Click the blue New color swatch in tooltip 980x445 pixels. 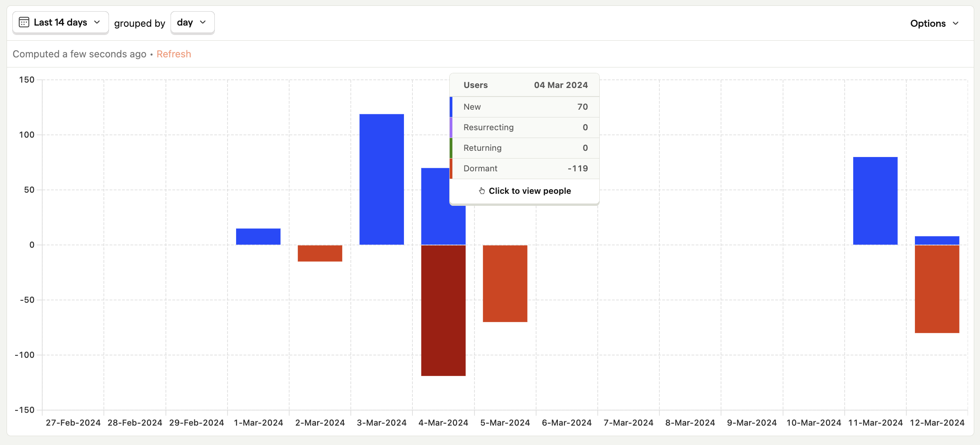coord(451,107)
